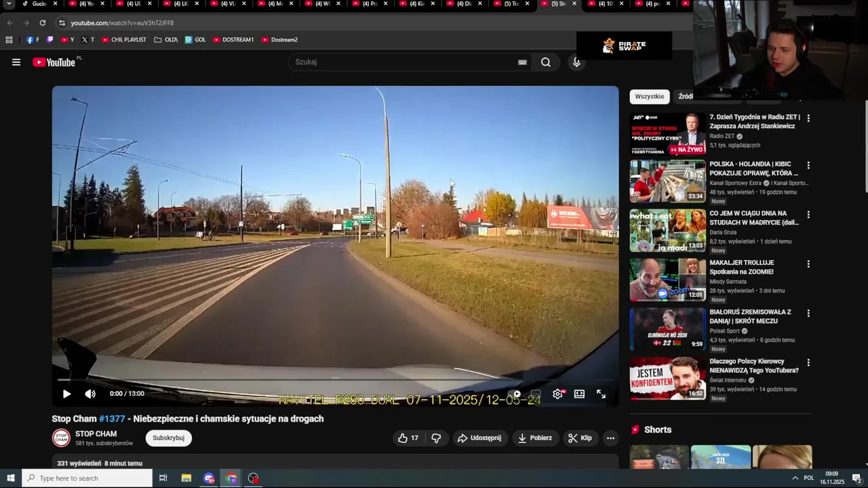The image size is (868, 488).
Task: Open the JESTEM KONFIDENTEM video thumbnail
Action: (668, 378)
